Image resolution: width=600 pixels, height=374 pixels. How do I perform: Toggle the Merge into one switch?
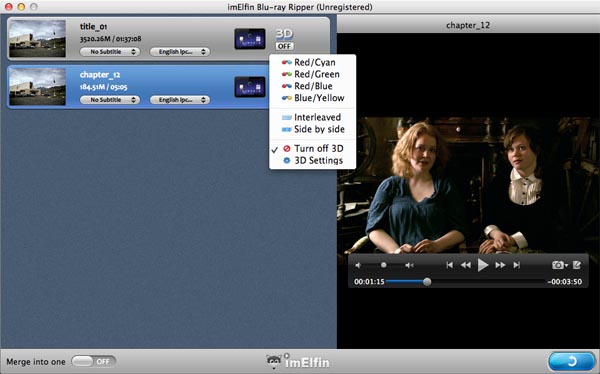point(93,361)
